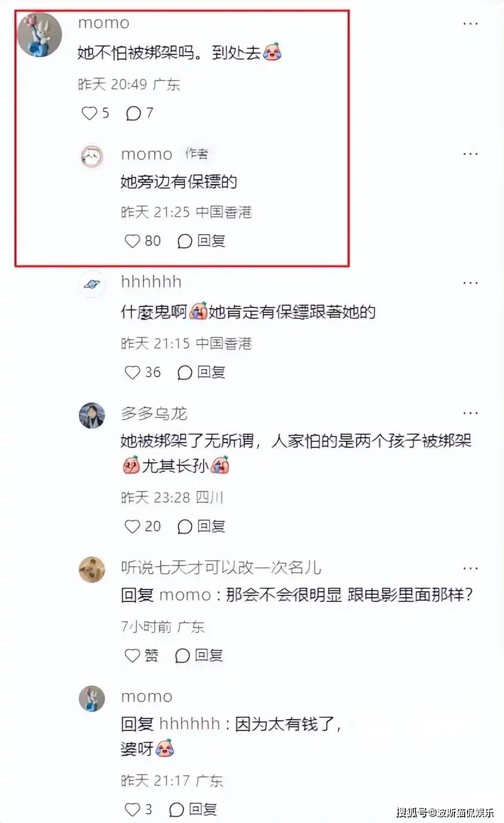Open the username 听说七天才可以改一次名儿
The image size is (504, 823).
pos(222,567)
